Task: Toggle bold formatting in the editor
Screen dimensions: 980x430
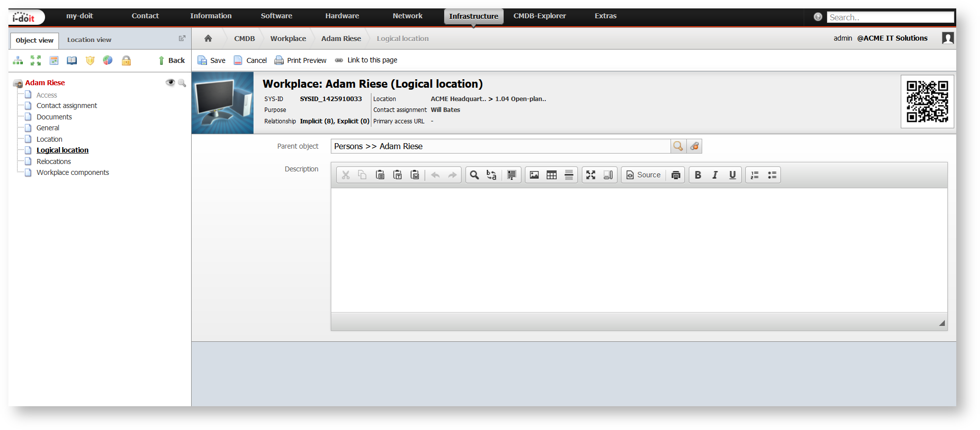Action: click(x=698, y=175)
